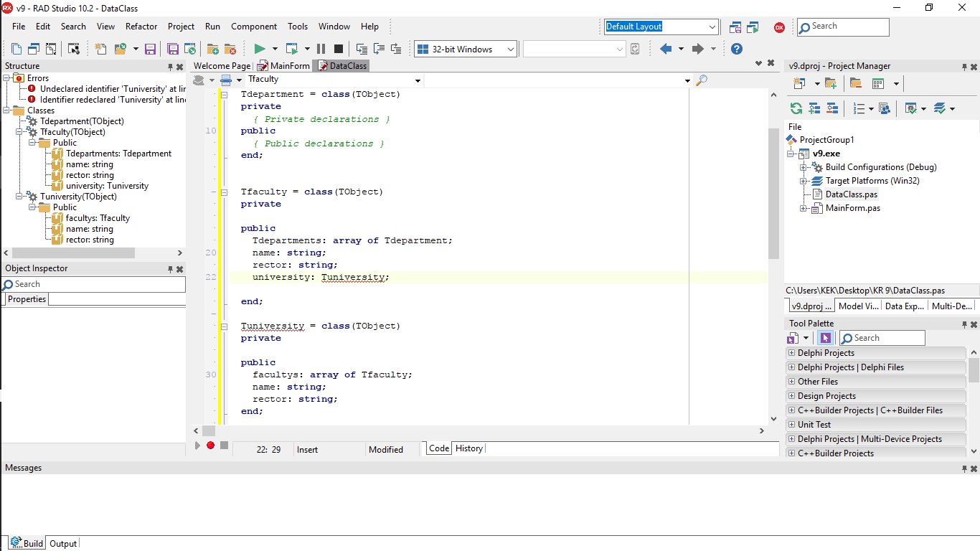Viewport: 980px width, 551px height.
Task: Click the Structure panel horizontal scrollbar
Action: point(73,253)
